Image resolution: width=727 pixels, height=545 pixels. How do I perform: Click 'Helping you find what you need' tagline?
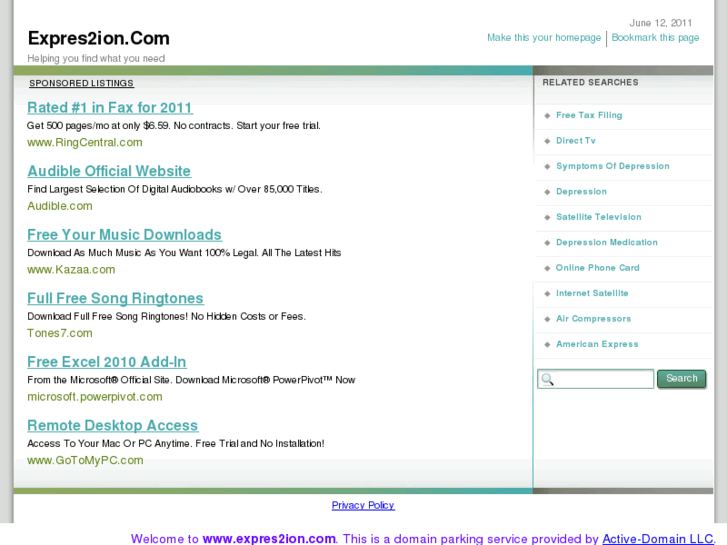point(96,58)
